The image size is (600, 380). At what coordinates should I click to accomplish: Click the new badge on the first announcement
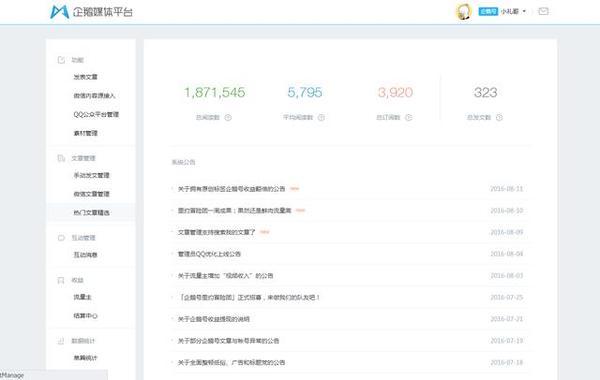(294, 188)
